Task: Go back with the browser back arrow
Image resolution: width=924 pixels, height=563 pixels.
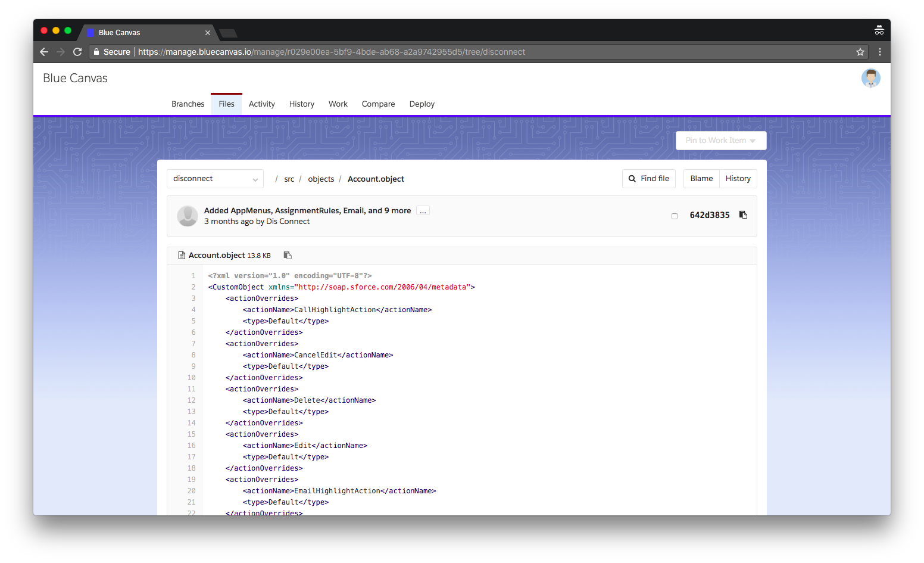Action: click(x=44, y=52)
